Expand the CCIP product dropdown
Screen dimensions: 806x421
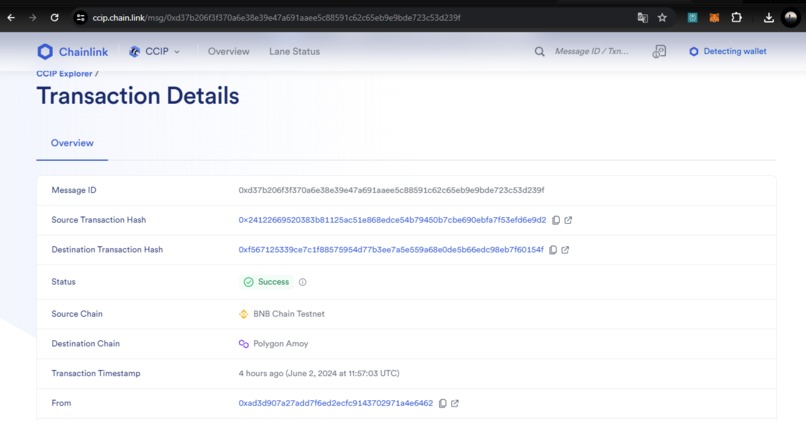[154, 51]
